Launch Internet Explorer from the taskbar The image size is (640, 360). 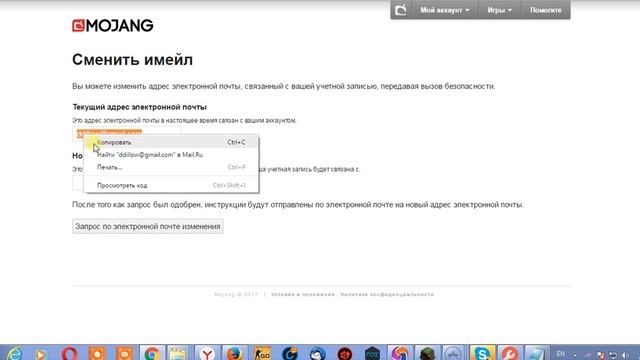pyautogui.click(x=15, y=353)
